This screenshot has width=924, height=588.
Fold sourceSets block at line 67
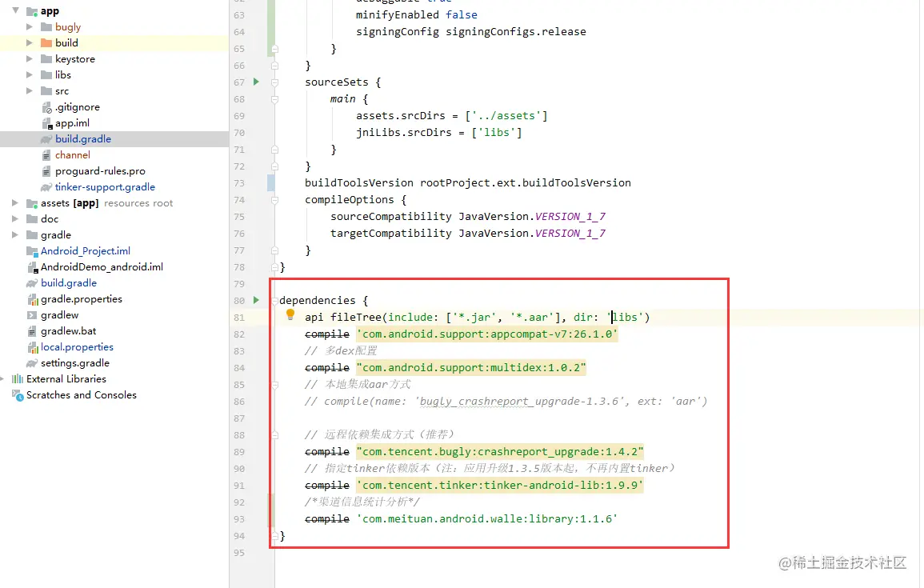click(274, 82)
